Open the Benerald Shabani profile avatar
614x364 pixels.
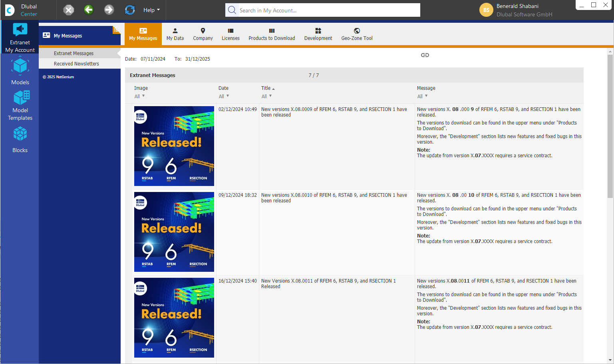(x=486, y=10)
